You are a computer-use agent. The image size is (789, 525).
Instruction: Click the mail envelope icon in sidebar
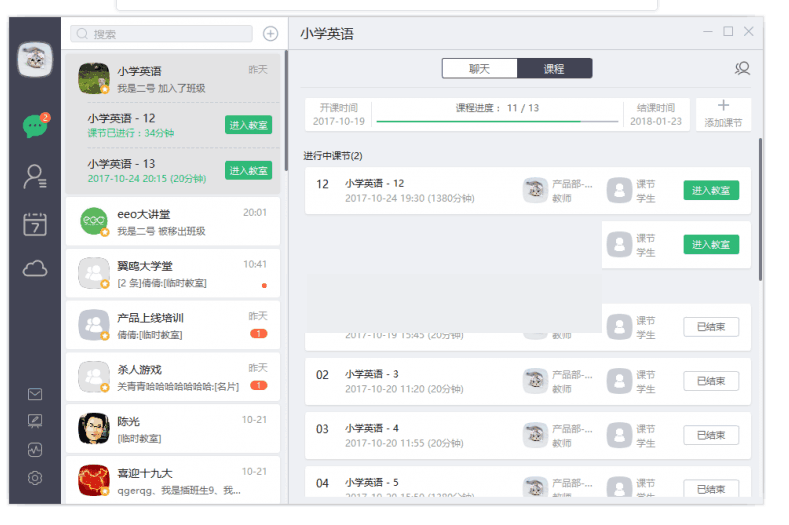coord(35,394)
